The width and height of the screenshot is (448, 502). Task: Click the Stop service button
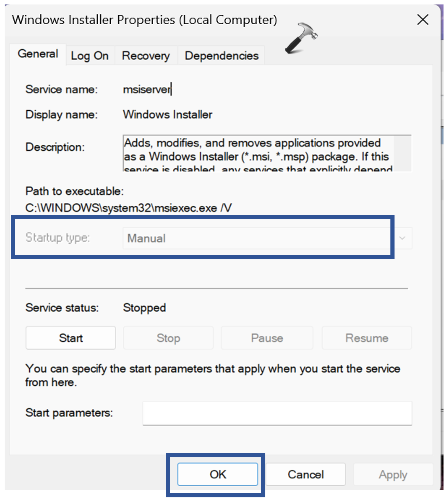pos(168,338)
